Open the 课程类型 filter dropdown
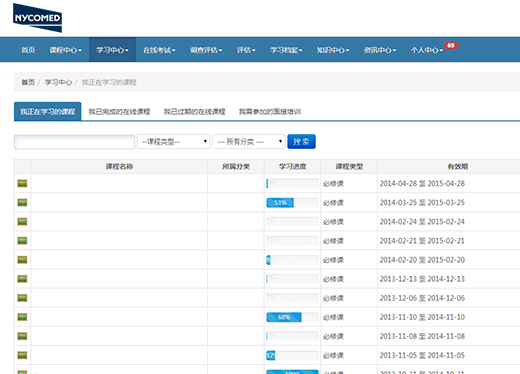The width and height of the screenshot is (520, 374). click(x=174, y=142)
